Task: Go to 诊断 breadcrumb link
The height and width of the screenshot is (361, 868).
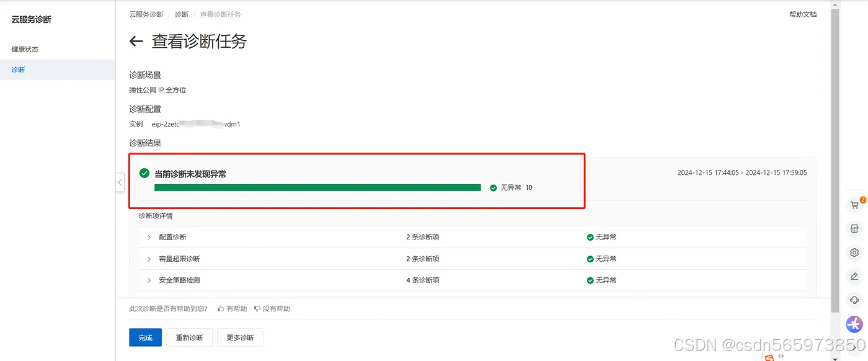Action: (182, 14)
